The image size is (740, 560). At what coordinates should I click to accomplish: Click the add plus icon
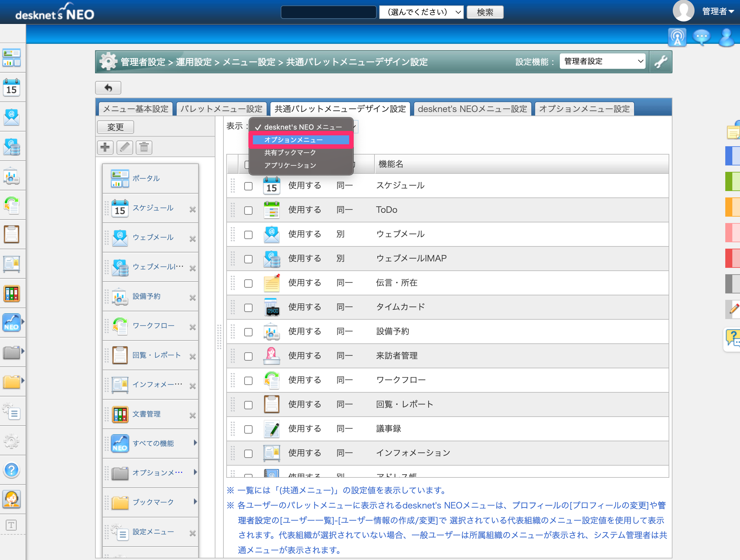[x=105, y=147]
